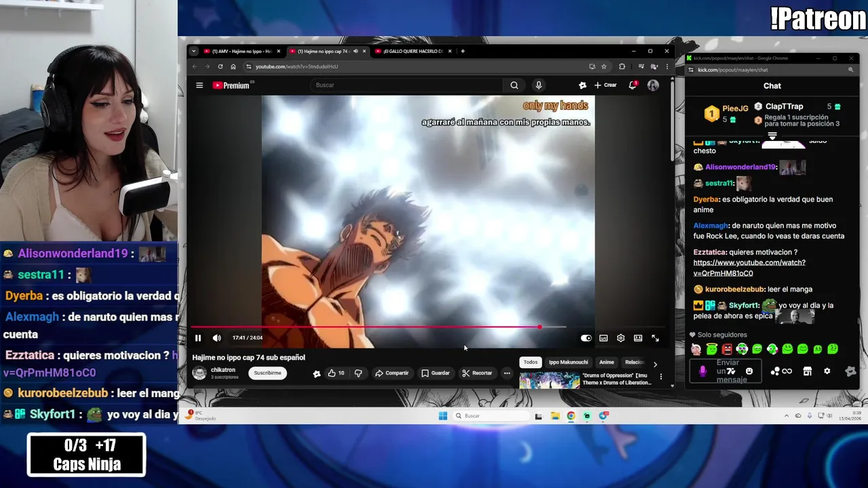Open the YouTube hamburger guide menu

199,85
